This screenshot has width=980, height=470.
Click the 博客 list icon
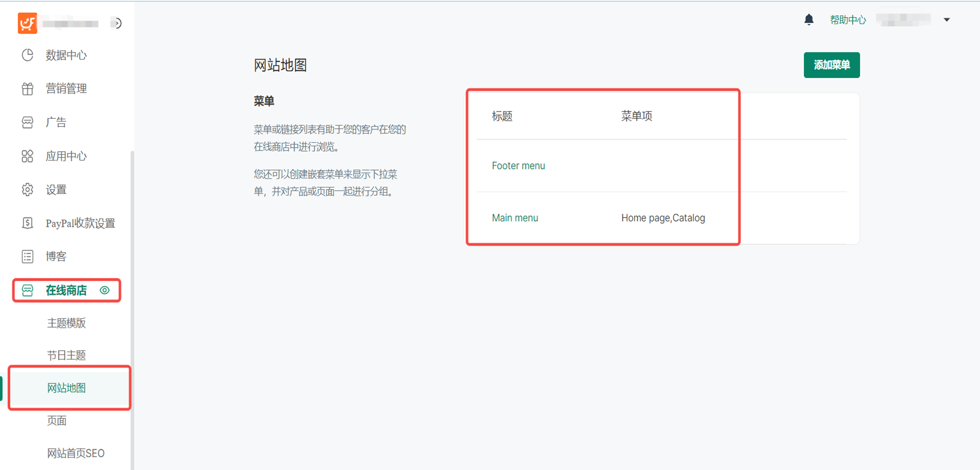pos(27,256)
